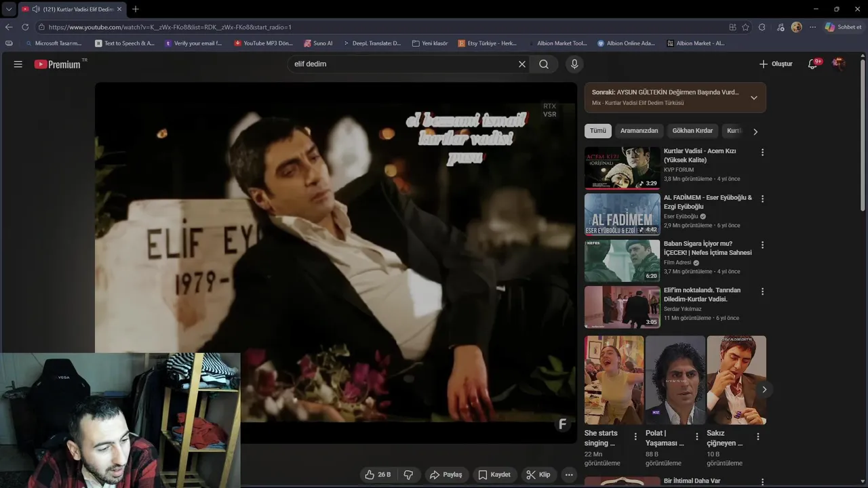The width and height of the screenshot is (868, 488).
Task: Open Film Adresi channel link
Action: pyautogui.click(x=677, y=262)
